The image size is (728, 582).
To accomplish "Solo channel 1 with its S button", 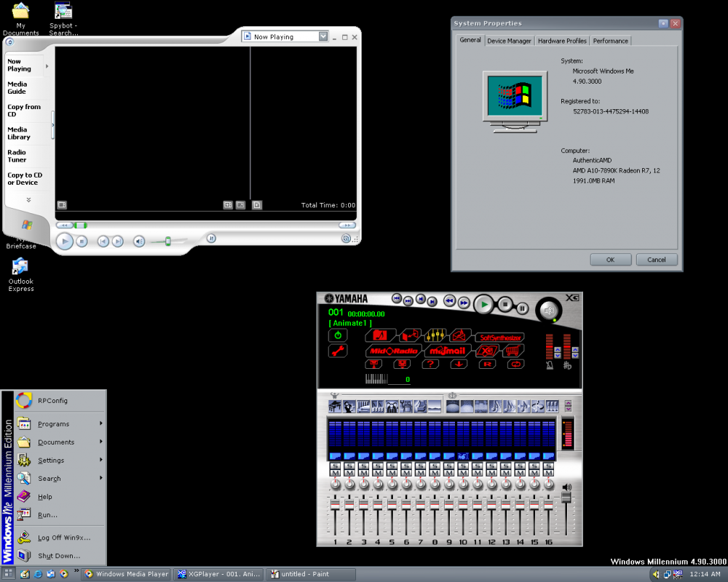I will coord(336,466).
